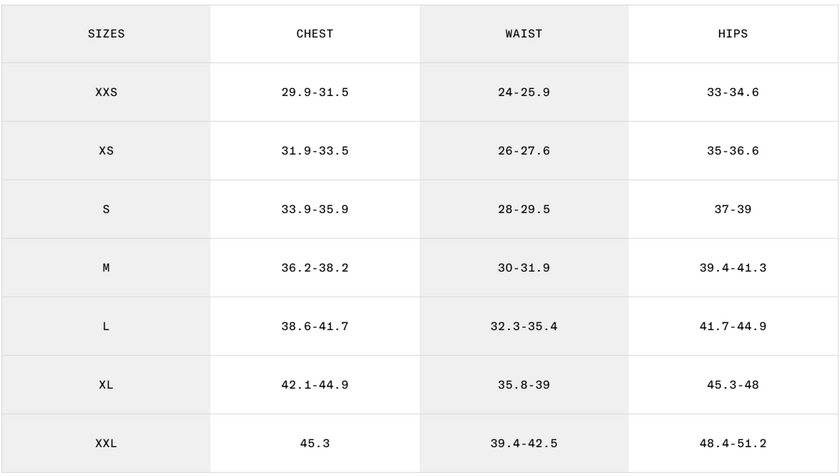Image resolution: width=840 pixels, height=476 pixels.
Task: Click hips value 48.4-51.2
Action: [733, 443]
